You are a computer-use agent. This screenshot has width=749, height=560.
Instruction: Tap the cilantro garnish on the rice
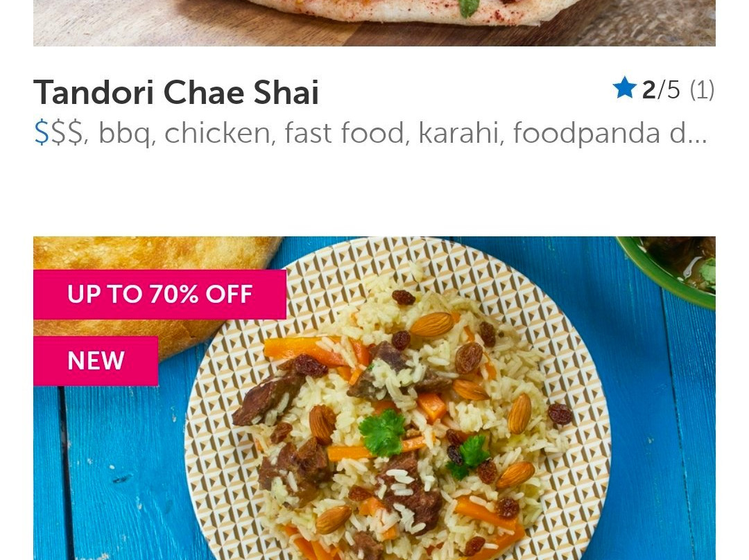click(x=382, y=433)
